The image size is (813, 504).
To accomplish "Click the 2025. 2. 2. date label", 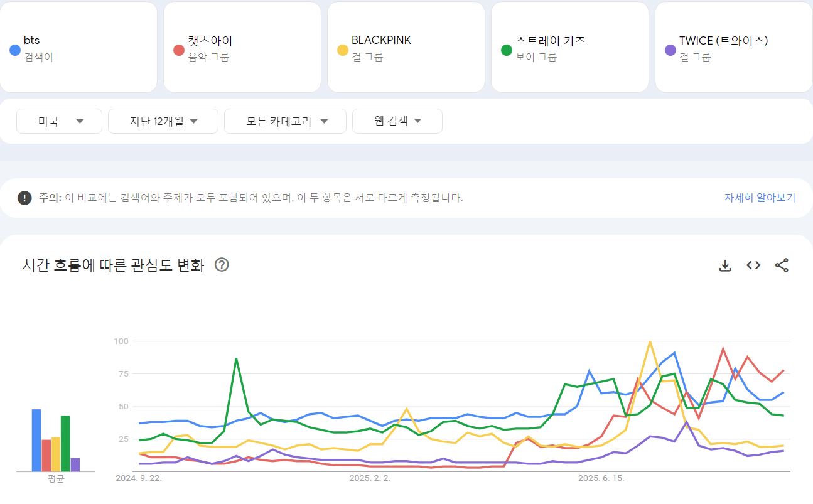I will tap(370, 478).
